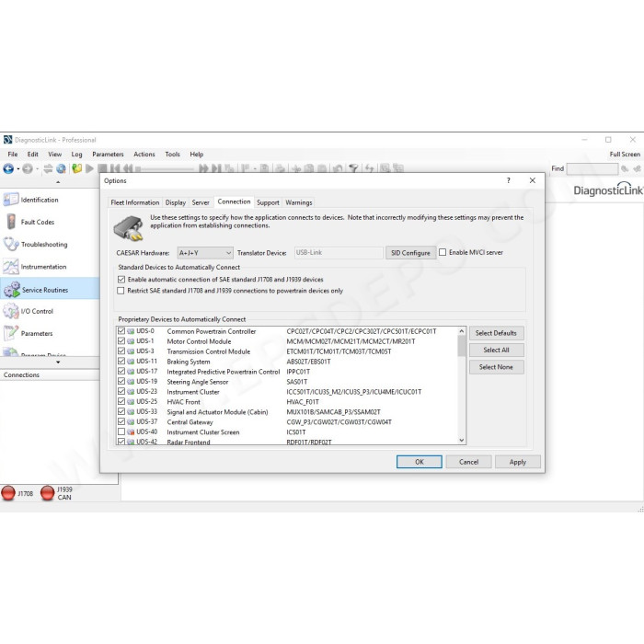Uncheck UDS-11 Braking System
This screenshot has width=644, height=644.
coord(121,361)
